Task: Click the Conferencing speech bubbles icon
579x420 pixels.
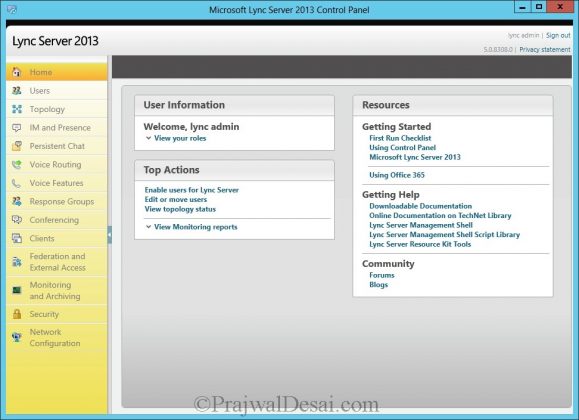Action: [17, 220]
